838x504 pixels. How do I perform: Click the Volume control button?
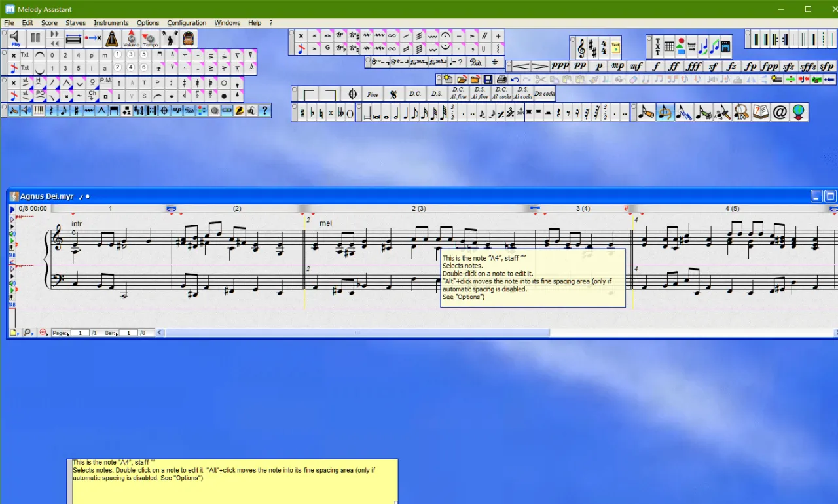(132, 39)
